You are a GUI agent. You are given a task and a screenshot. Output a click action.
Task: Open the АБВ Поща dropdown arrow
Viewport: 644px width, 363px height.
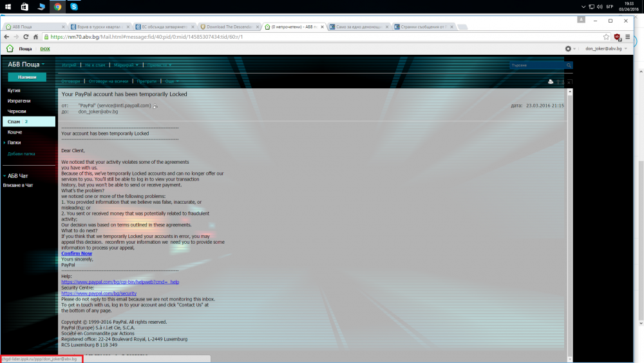pos(43,64)
